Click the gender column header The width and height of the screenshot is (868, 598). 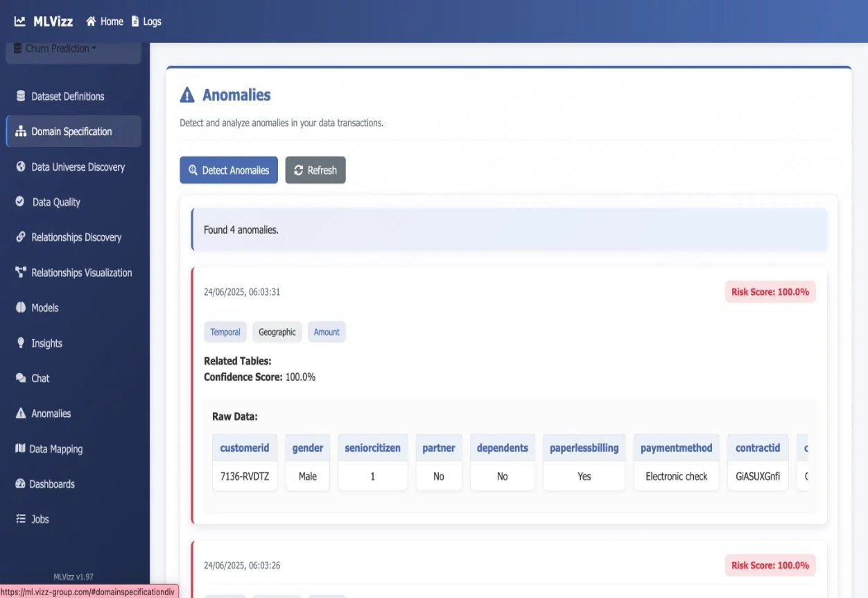pyautogui.click(x=308, y=448)
